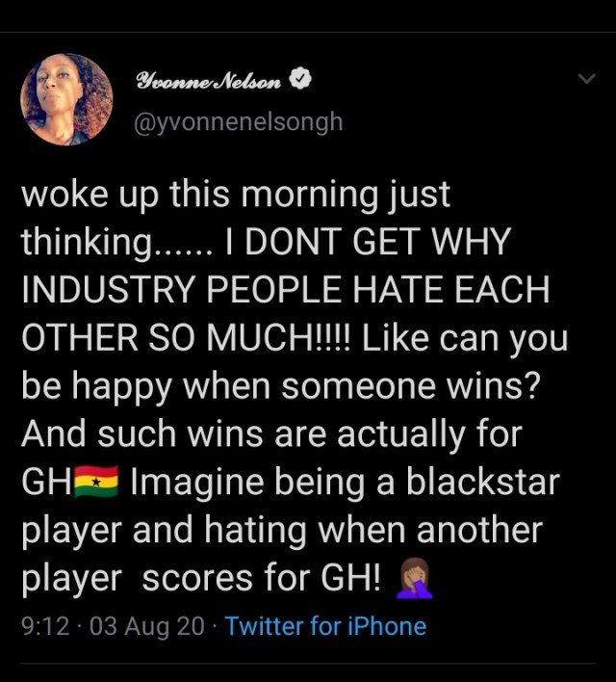Click the verified badge beside Yvonne Nelson

[x=301, y=79]
